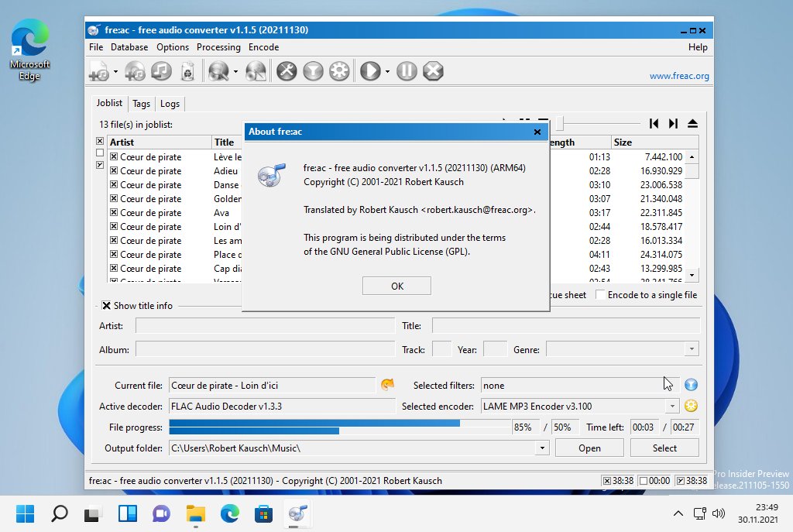Open the File menu
Viewport: 793px width, 532px height.
tap(96, 47)
